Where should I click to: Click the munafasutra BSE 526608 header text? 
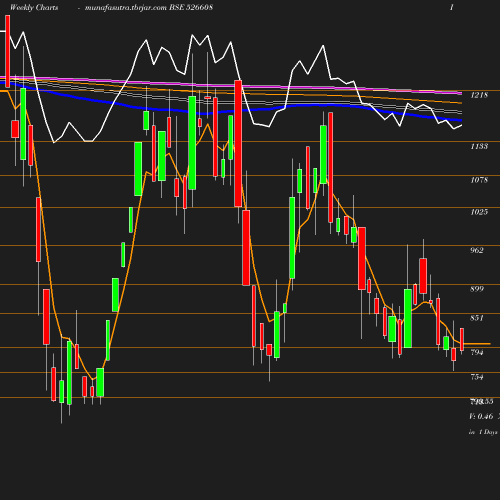[x=149, y=7]
